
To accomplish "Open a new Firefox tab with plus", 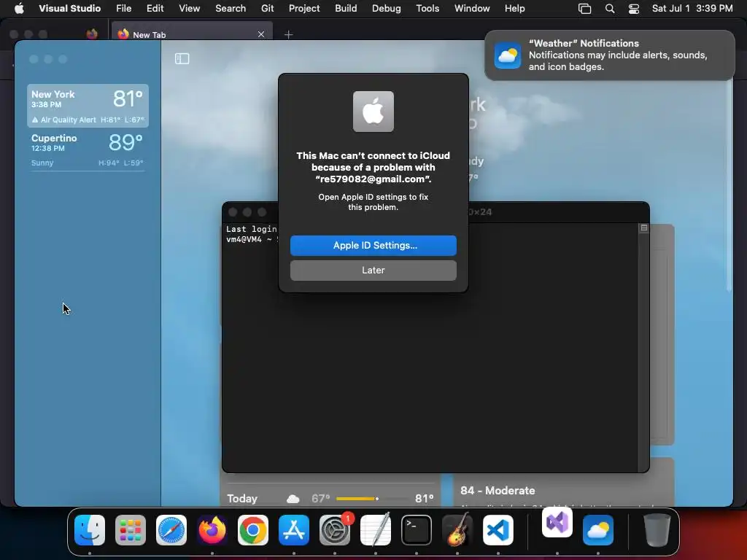I will tap(288, 34).
